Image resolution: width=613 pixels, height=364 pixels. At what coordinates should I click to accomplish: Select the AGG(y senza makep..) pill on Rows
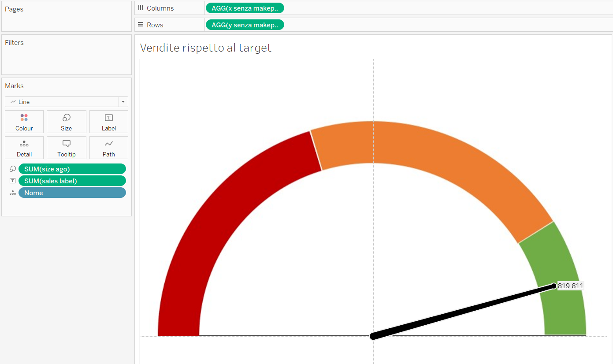point(245,25)
